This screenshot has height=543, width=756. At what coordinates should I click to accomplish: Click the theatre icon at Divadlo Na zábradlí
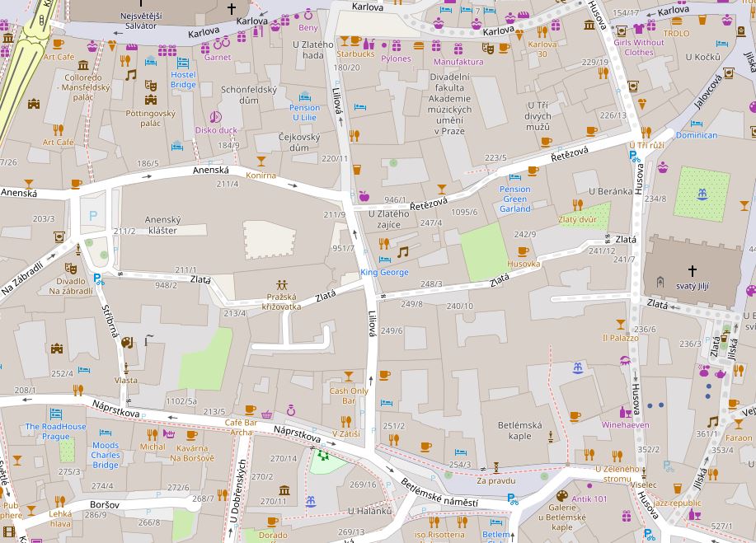click(x=71, y=269)
